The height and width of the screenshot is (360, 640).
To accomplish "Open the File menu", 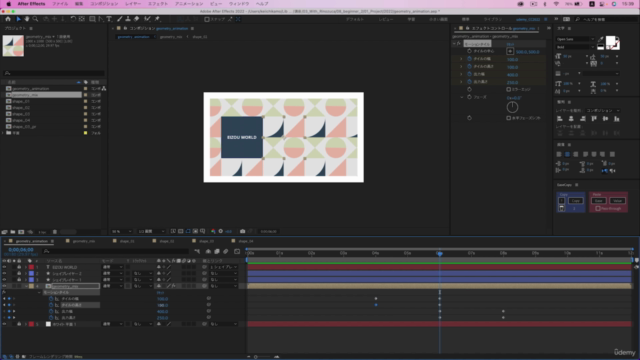I will (x=60, y=4).
